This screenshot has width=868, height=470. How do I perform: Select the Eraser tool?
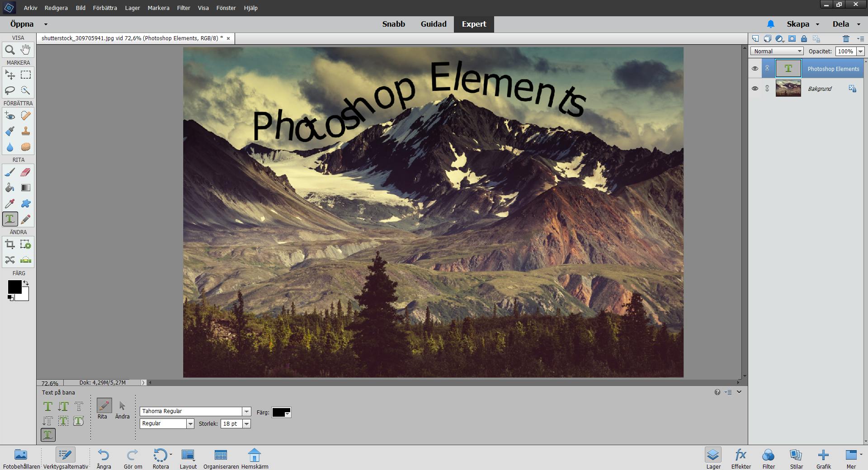pos(26,172)
